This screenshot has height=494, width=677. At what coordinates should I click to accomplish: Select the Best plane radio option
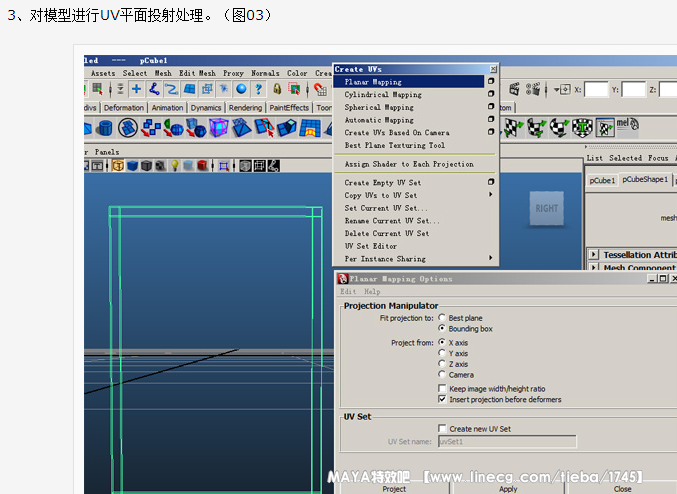442,318
